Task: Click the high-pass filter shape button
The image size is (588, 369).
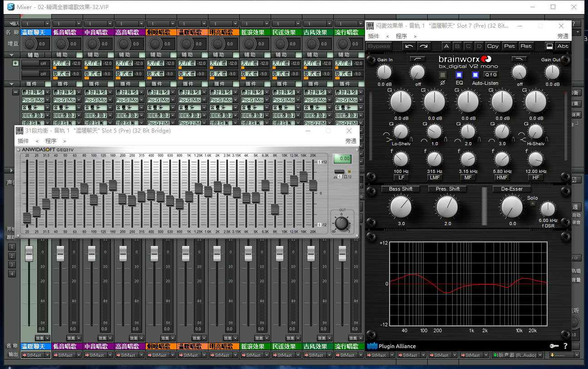Action: [x=417, y=59]
